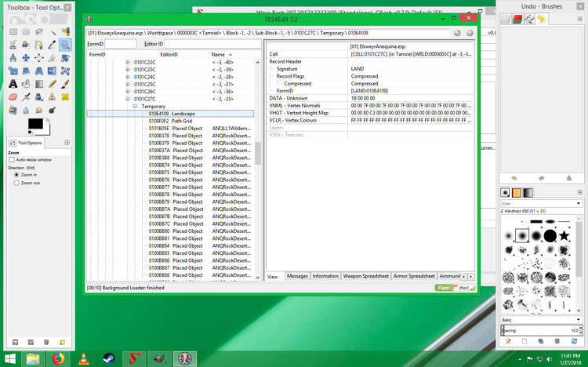
Task: Select the Paths tool
Action: [x=39, y=45]
